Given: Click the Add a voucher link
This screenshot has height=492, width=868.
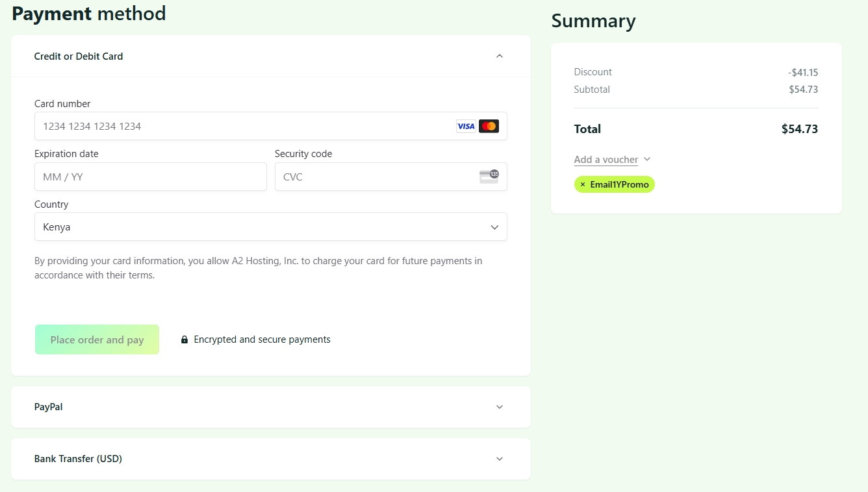Looking at the screenshot, I should (606, 160).
